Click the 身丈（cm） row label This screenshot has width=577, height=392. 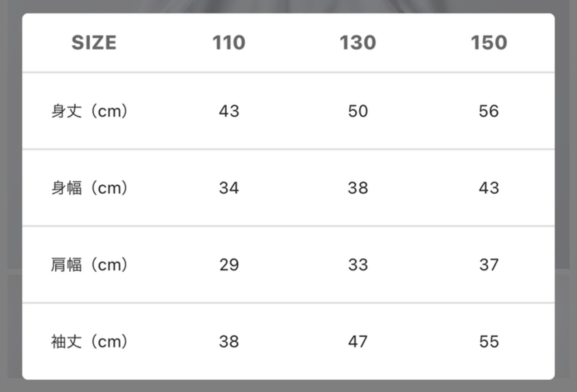coord(89,111)
